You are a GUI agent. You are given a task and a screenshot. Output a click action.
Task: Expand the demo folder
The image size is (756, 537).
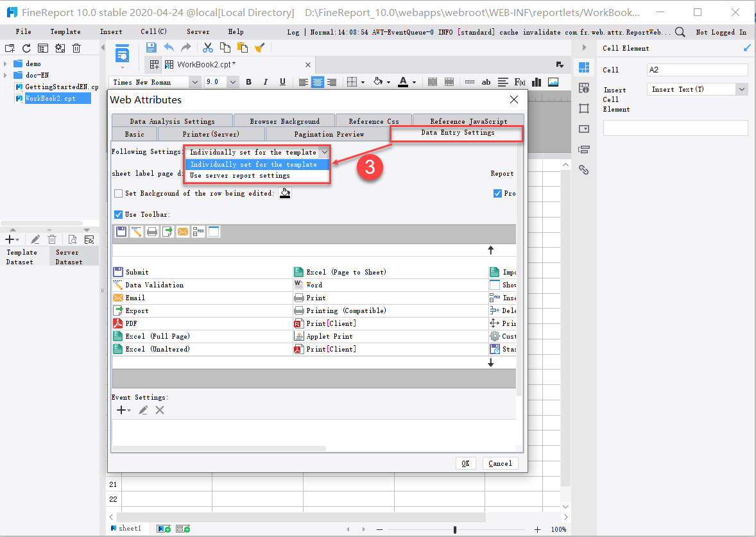pos(5,64)
